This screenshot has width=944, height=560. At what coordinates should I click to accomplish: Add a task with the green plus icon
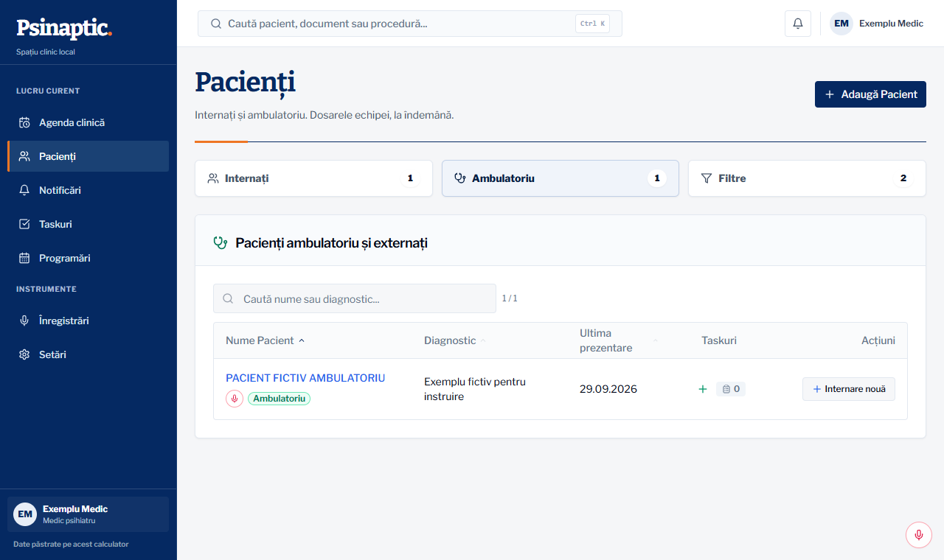click(703, 389)
